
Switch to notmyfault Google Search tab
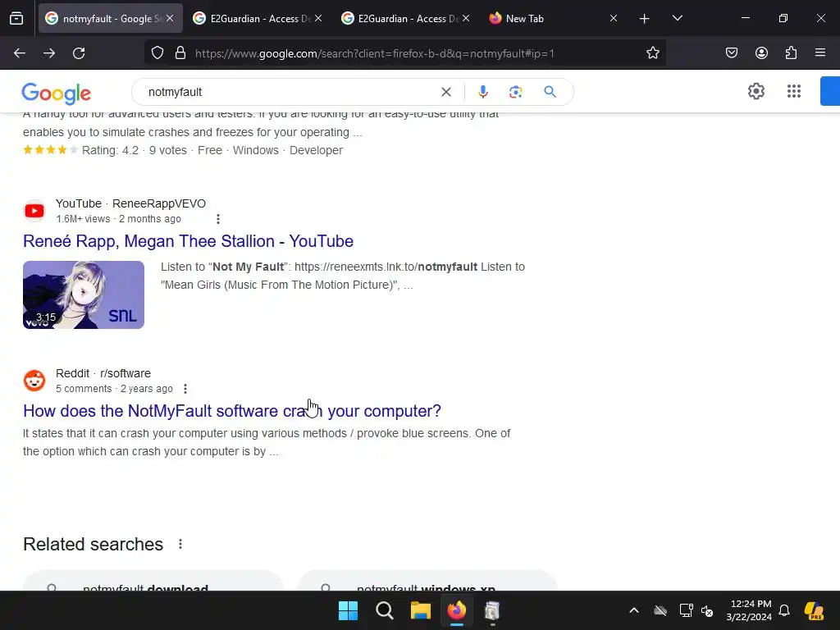[111, 18]
